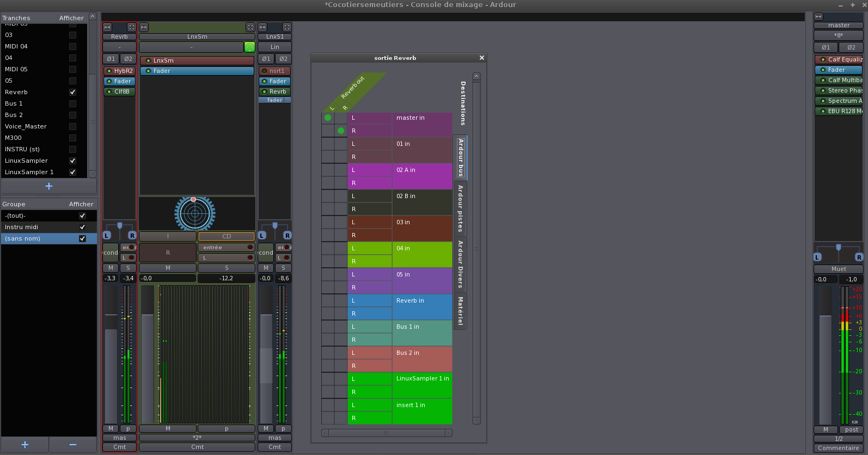The image size is (868, 455).
Task: Check Afficher for Bus 1
Action: point(72,103)
